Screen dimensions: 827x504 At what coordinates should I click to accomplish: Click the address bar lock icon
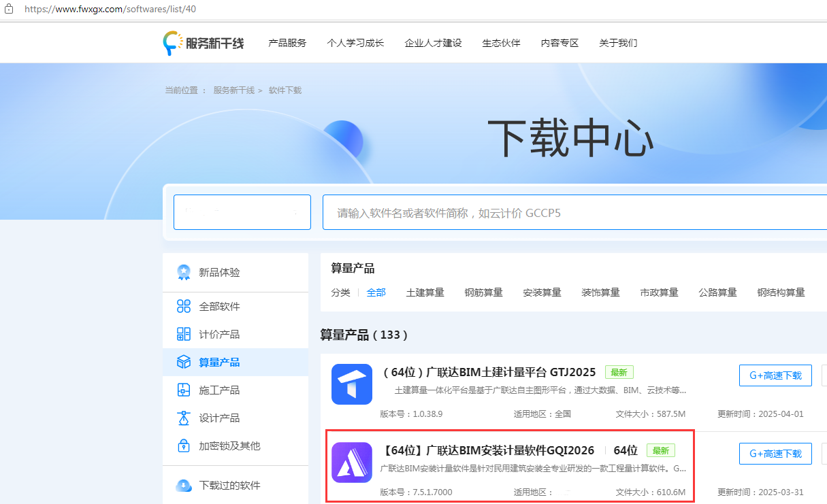(x=10, y=10)
